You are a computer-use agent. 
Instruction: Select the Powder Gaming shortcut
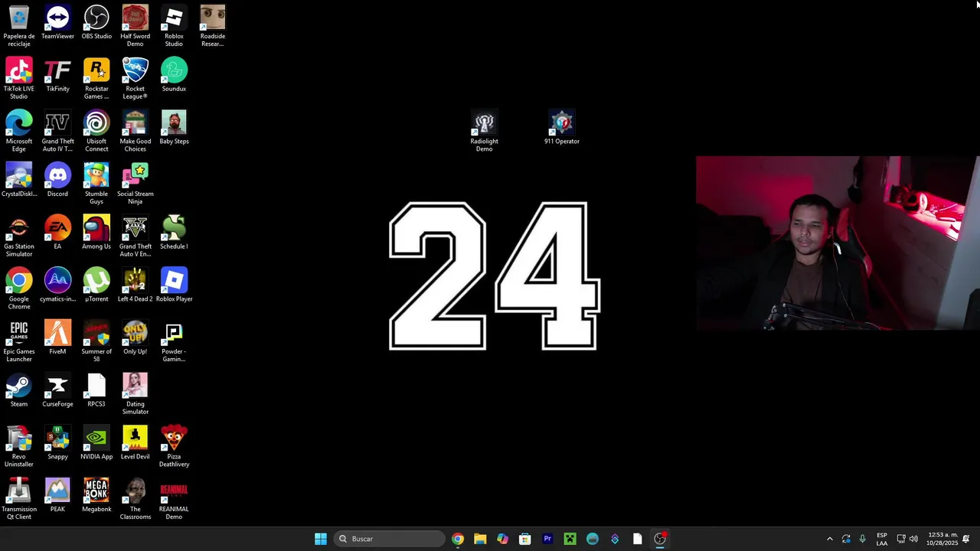[x=174, y=341]
